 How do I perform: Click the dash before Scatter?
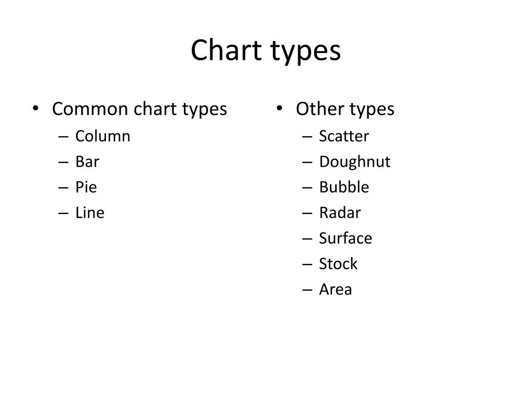pos(307,137)
